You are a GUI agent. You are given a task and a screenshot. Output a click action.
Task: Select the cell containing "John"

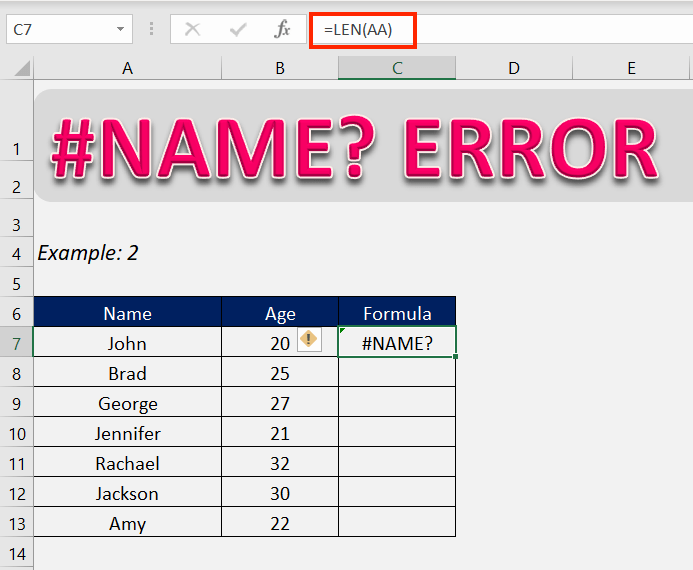127,342
